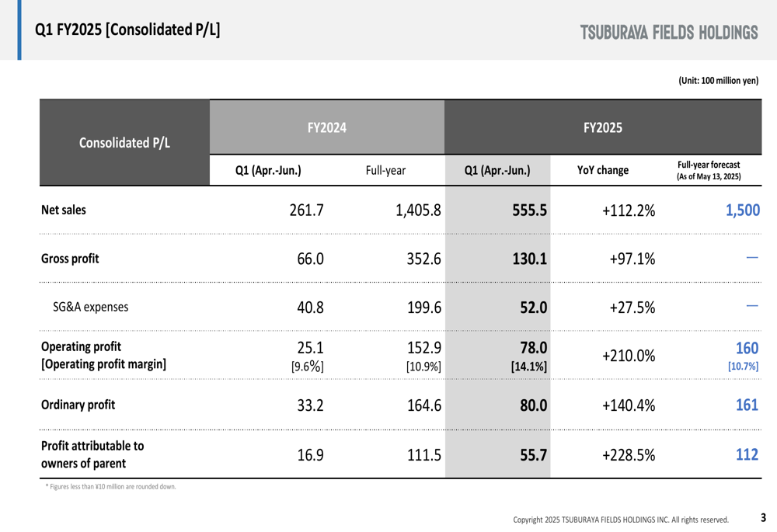
Task: Click the net sales forecast value 1,500
Action: [x=742, y=210]
